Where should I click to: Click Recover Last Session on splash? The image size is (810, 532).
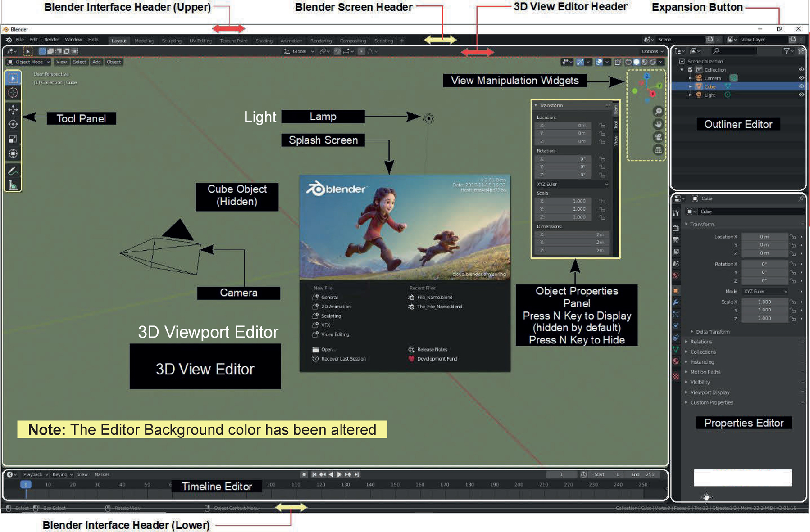(343, 359)
